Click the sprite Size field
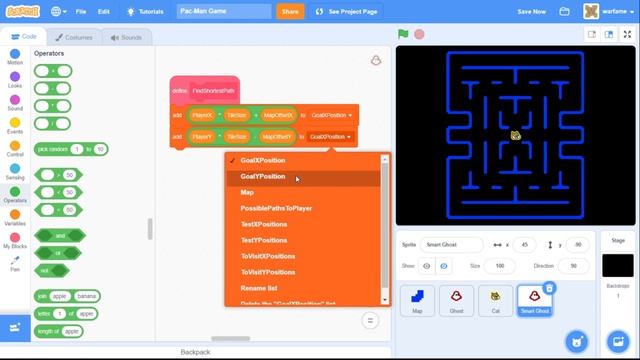This screenshot has width=640, height=360. tap(500, 266)
